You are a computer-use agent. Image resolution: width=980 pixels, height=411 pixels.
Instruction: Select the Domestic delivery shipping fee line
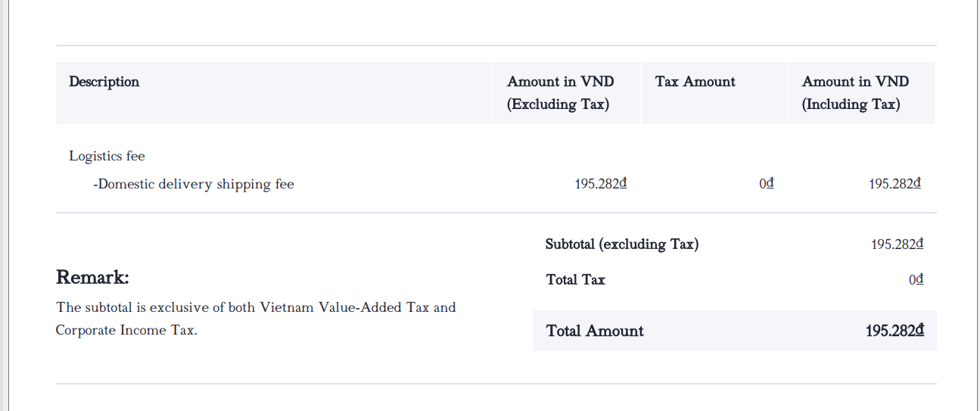tap(194, 184)
